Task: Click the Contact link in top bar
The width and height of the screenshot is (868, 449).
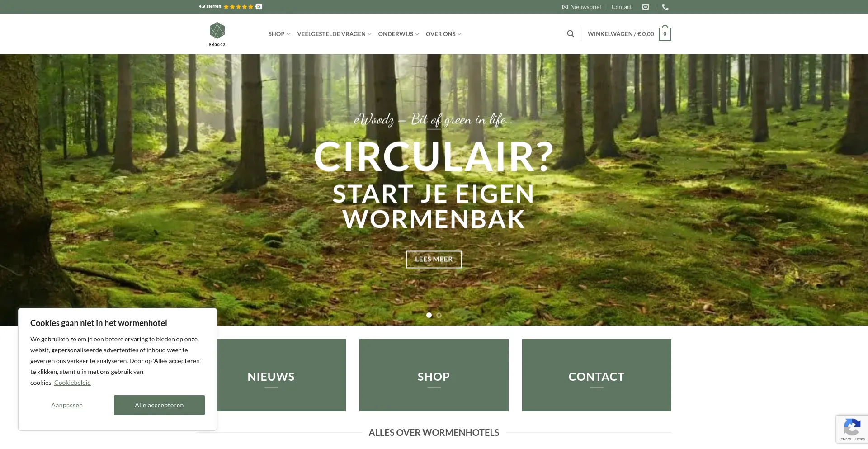Action: (x=622, y=7)
